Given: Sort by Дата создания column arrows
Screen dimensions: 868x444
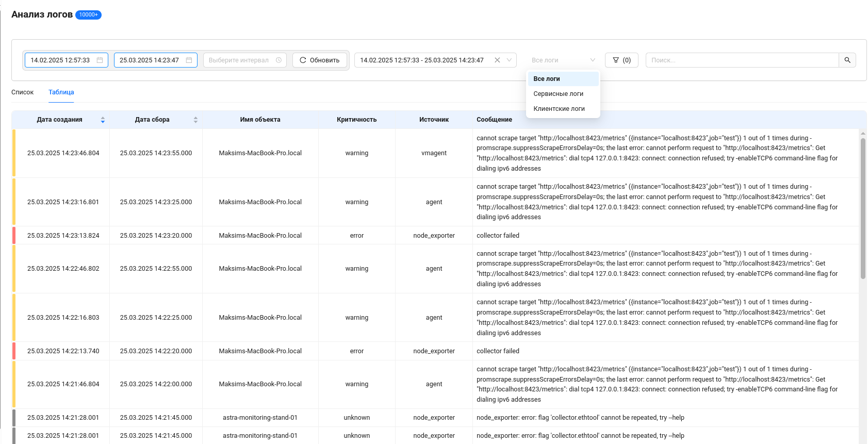Looking at the screenshot, I should 103,120.
